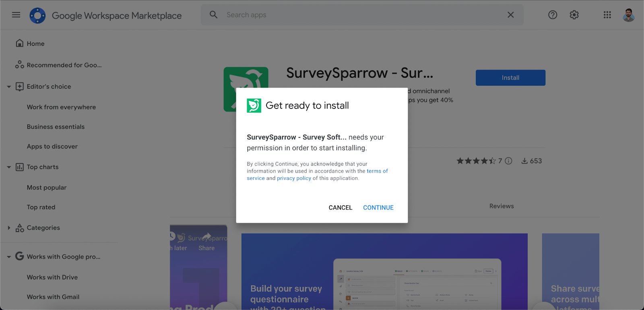The width and height of the screenshot is (644, 310).
Task: Open Apps to discover list
Action: coord(52,146)
